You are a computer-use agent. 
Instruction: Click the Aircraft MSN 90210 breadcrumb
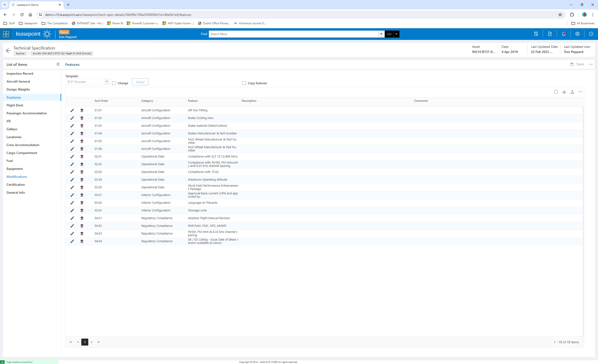pyautogui.click(x=62, y=53)
